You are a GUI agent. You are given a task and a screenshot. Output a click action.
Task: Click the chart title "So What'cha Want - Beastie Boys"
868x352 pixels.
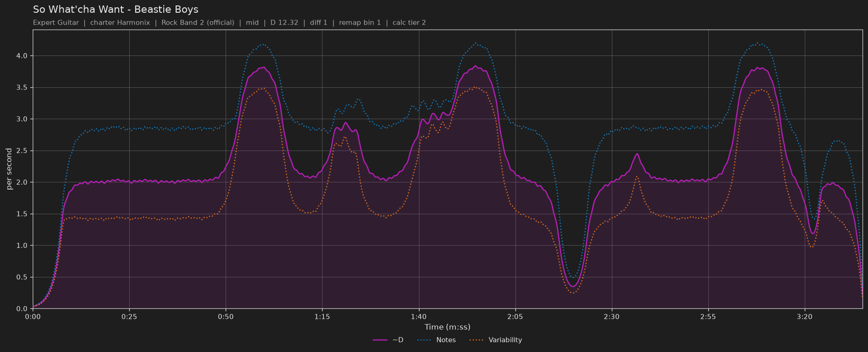click(x=116, y=10)
